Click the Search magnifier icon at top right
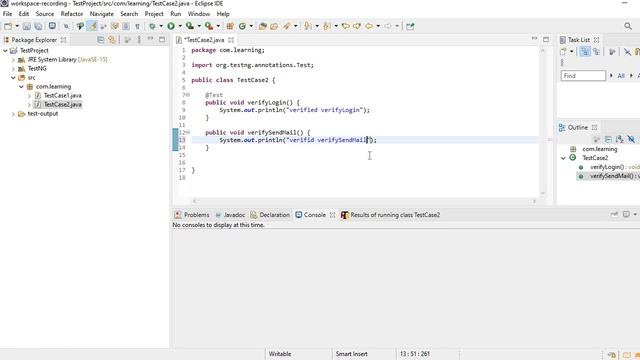The image size is (640, 360). pos(628,26)
